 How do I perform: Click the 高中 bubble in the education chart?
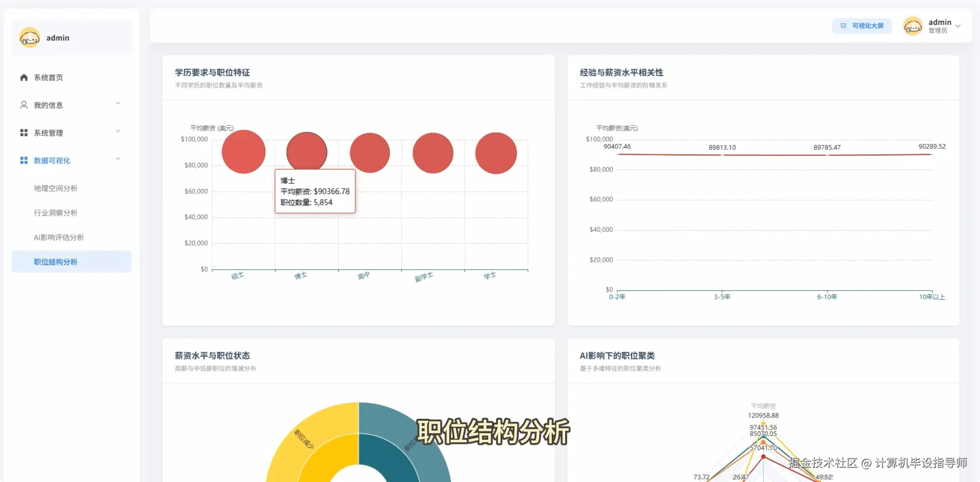[370, 153]
